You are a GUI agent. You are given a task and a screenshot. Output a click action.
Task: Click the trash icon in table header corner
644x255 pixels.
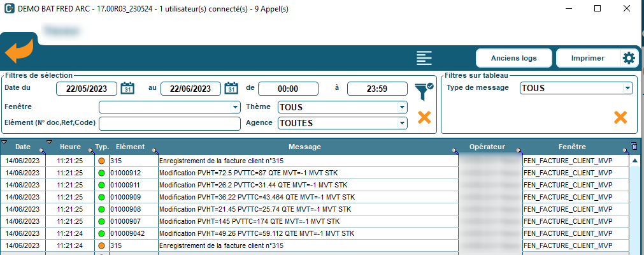click(x=634, y=147)
